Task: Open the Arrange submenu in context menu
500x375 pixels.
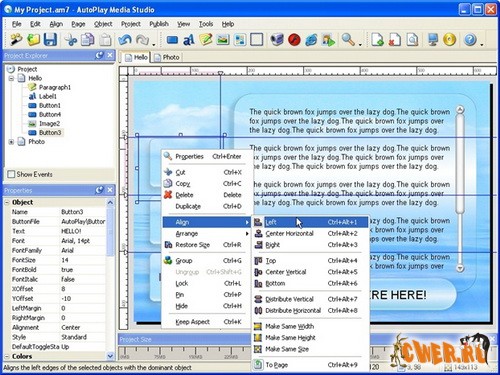Action: point(206,233)
